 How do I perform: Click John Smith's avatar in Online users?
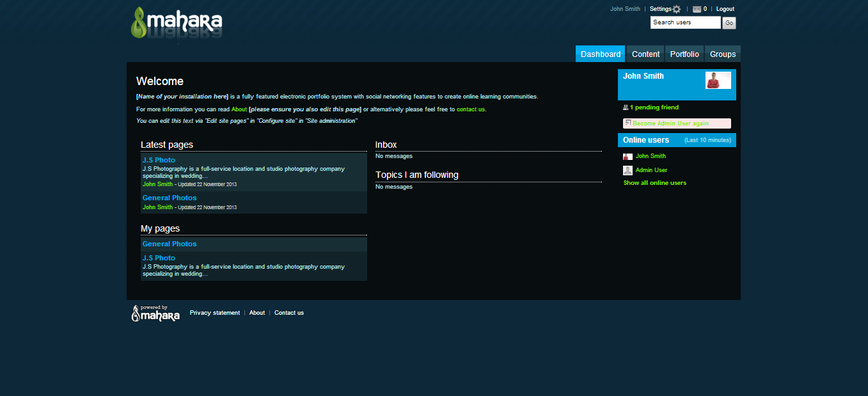tap(627, 157)
